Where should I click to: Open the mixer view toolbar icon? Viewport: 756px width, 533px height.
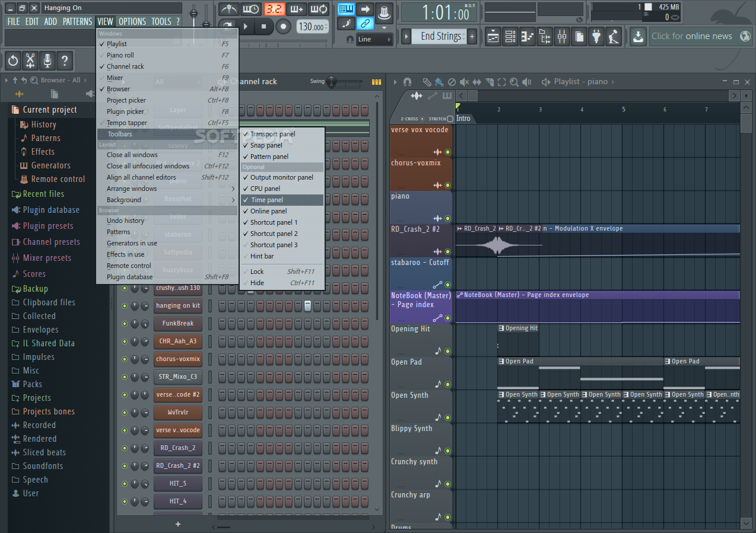[x=562, y=37]
